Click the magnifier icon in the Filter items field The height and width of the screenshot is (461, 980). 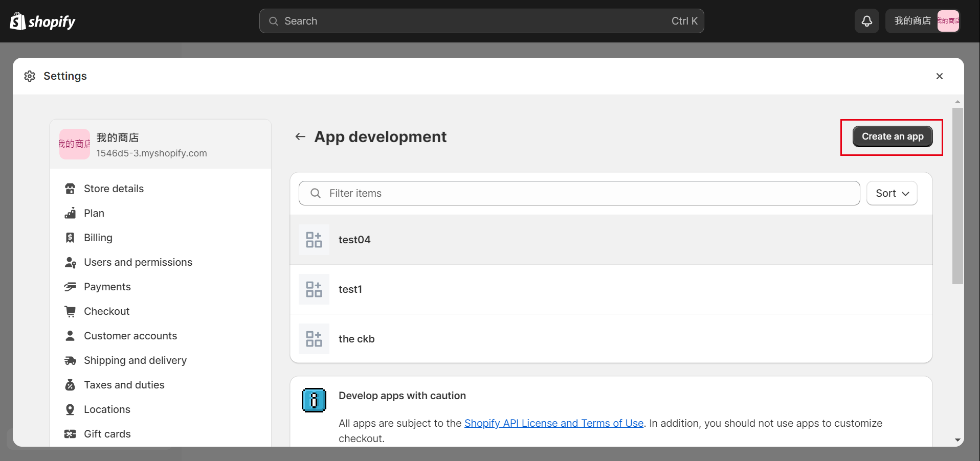(316, 193)
